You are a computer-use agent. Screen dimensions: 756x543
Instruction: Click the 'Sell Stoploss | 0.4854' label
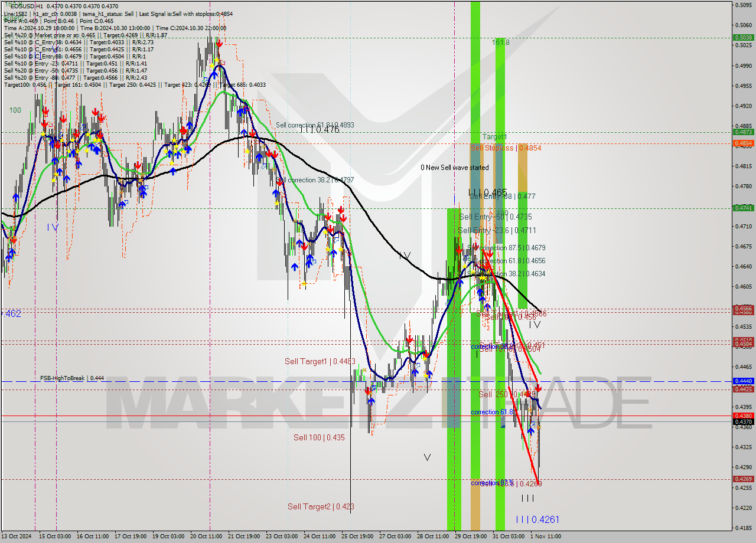[506, 148]
